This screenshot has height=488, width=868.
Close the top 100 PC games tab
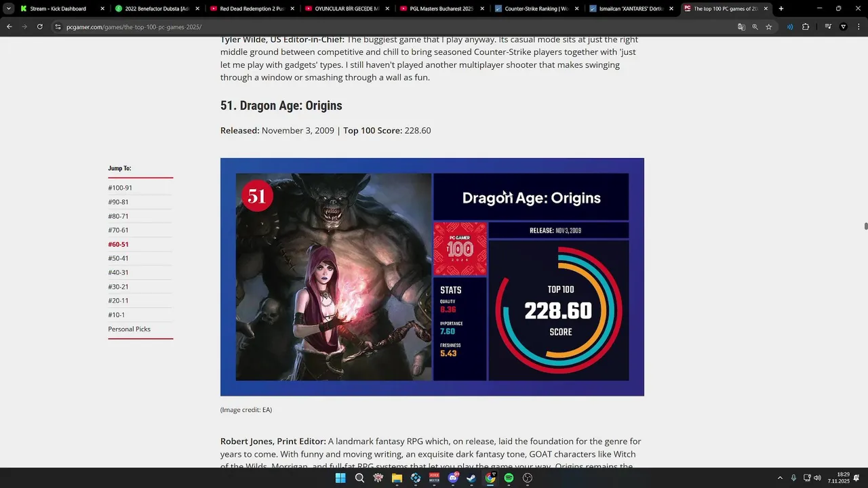(766, 9)
